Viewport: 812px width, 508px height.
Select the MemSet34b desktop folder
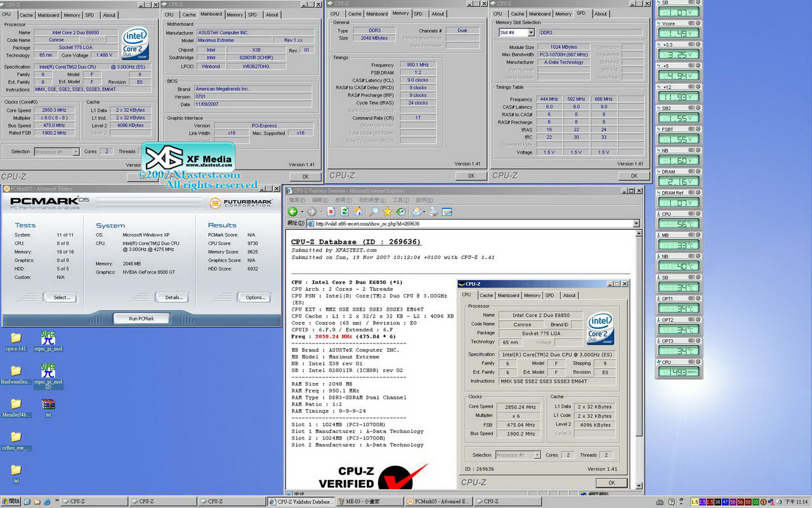pos(16,408)
